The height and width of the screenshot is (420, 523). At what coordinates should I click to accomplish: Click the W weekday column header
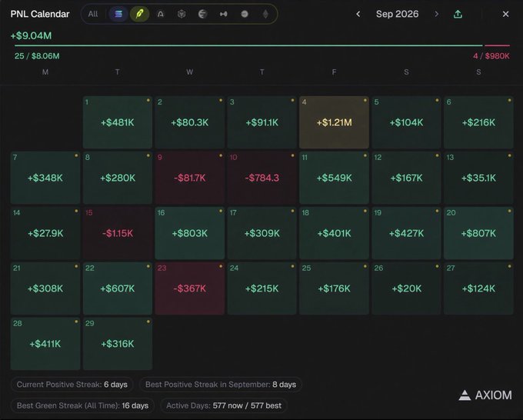[x=189, y=72]
